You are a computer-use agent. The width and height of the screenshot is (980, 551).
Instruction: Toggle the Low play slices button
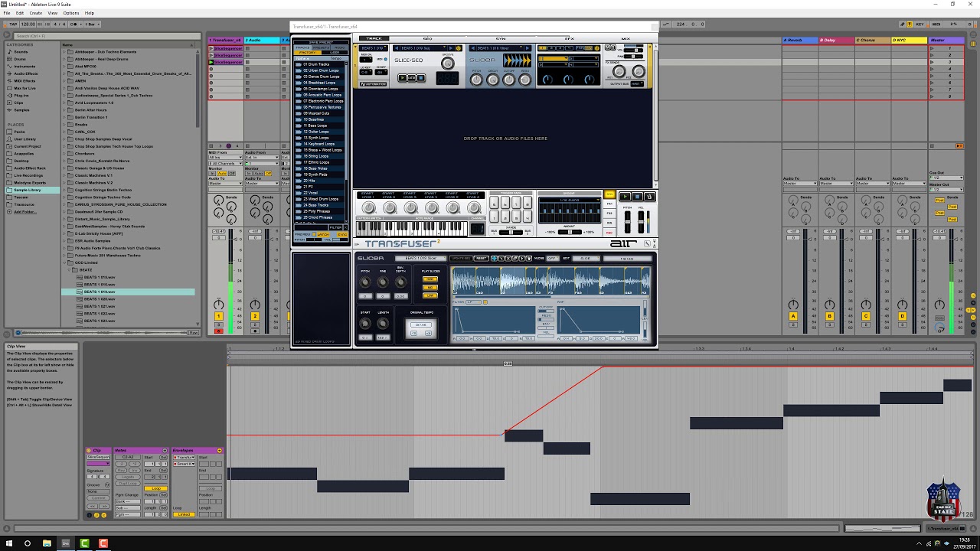coord(430,295)
